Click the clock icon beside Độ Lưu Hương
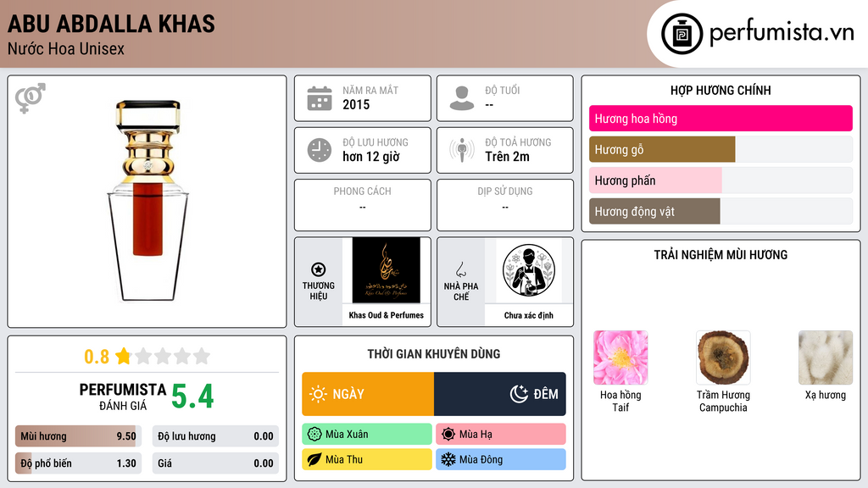The width and height of the screenshot is (868, 488). pyautogui.click(x=320, y=150)
